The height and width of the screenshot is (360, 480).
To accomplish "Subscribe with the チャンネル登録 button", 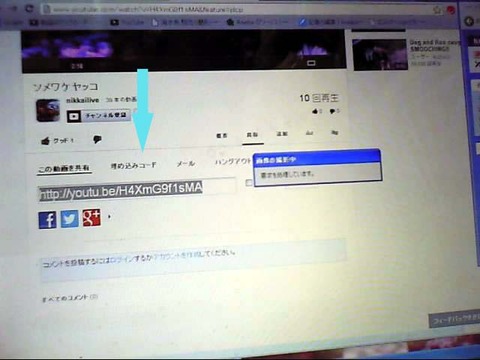I will click(98, 116).
